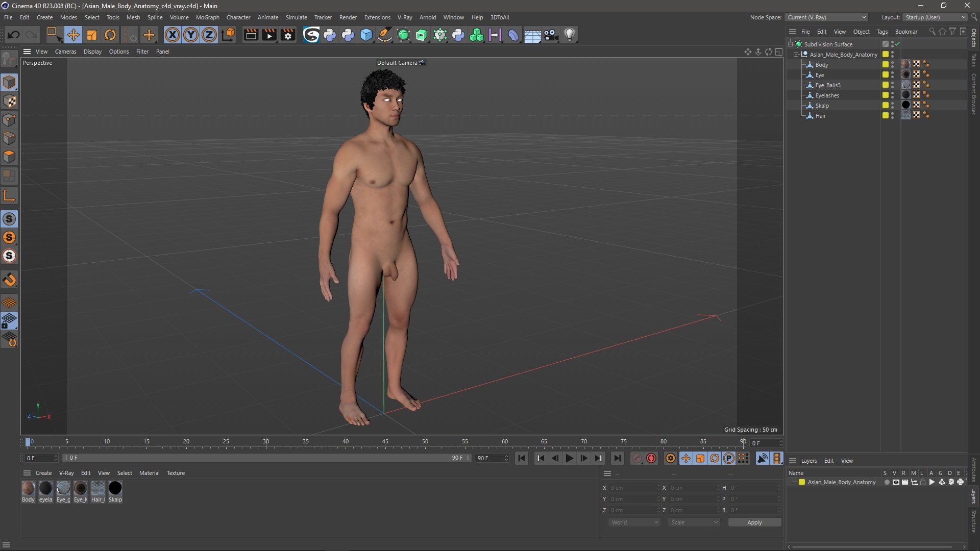Open the Texture menu in materials
Screen dimensions: 980x551
[x=176, y=473]
